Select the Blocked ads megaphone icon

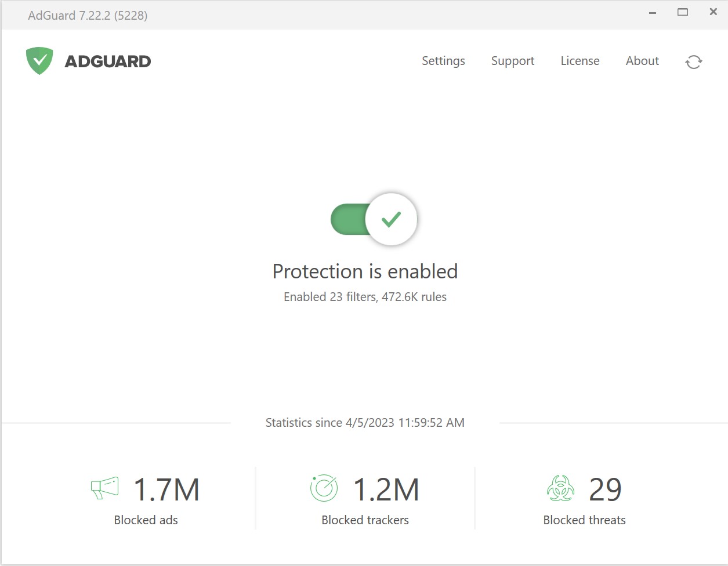104,488
